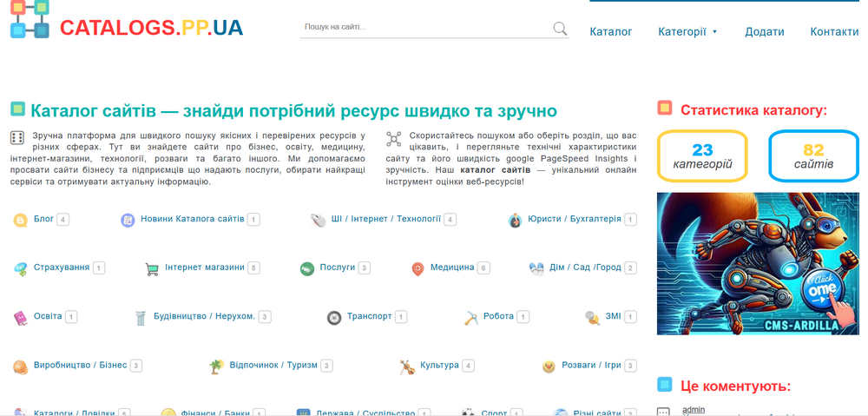
Task: Open the Транспорт category link
Action: coord(369,316)
